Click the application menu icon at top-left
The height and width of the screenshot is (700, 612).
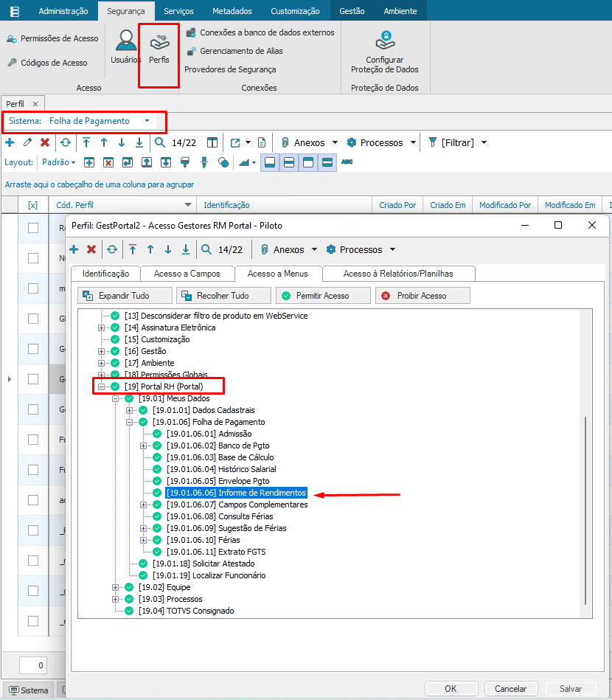coord(15,11)
